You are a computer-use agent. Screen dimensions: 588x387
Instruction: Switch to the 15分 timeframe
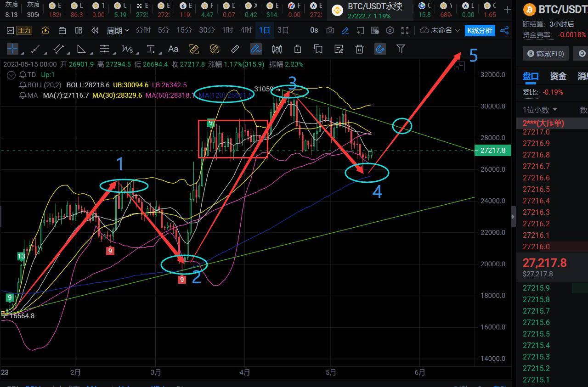click(x=184, y=30)
